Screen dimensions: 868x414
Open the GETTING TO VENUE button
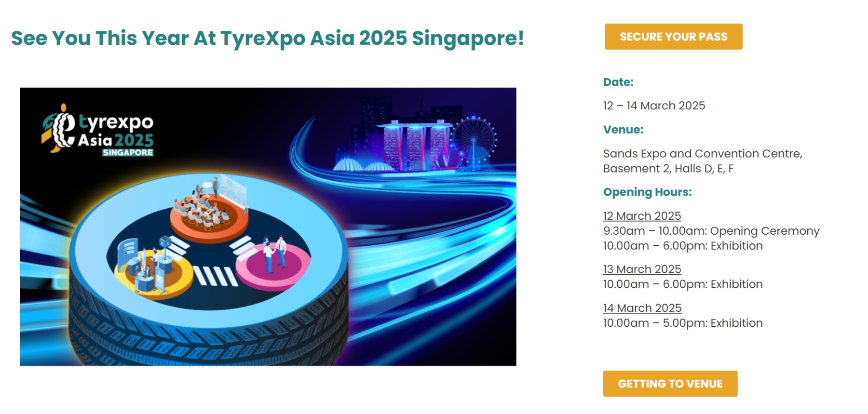[x=670, y=384]
